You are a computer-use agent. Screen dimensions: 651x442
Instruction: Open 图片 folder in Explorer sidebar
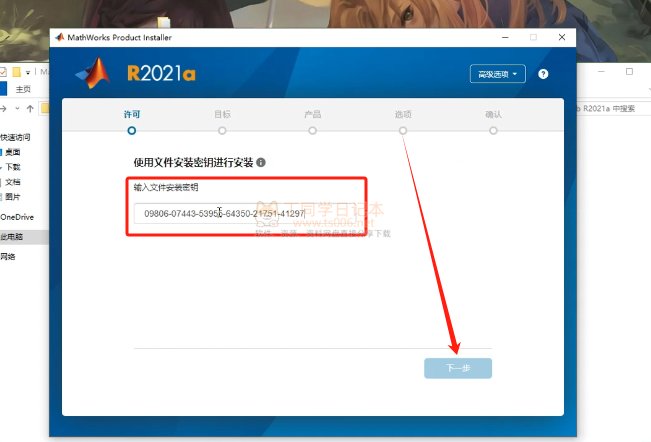click(13, 197)
